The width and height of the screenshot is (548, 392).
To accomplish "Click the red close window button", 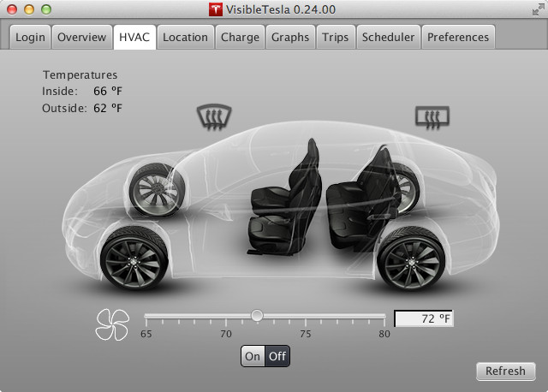I will point(12,9).
